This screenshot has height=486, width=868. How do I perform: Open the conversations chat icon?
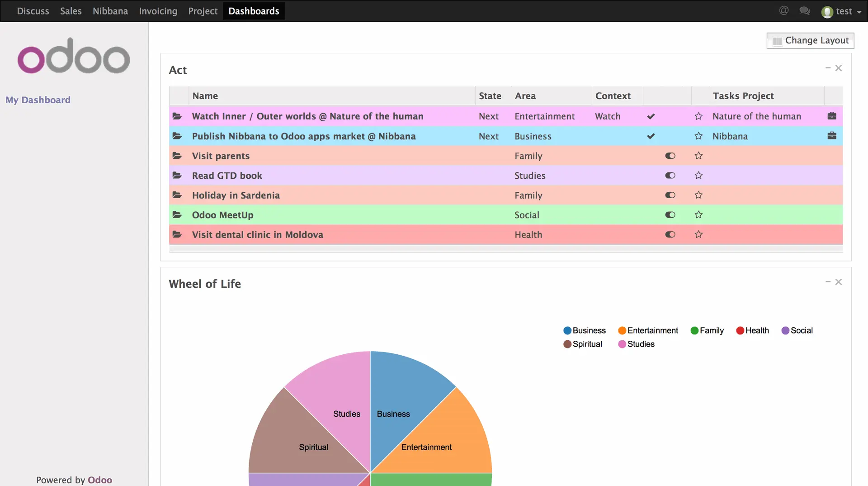coord(805,11)
